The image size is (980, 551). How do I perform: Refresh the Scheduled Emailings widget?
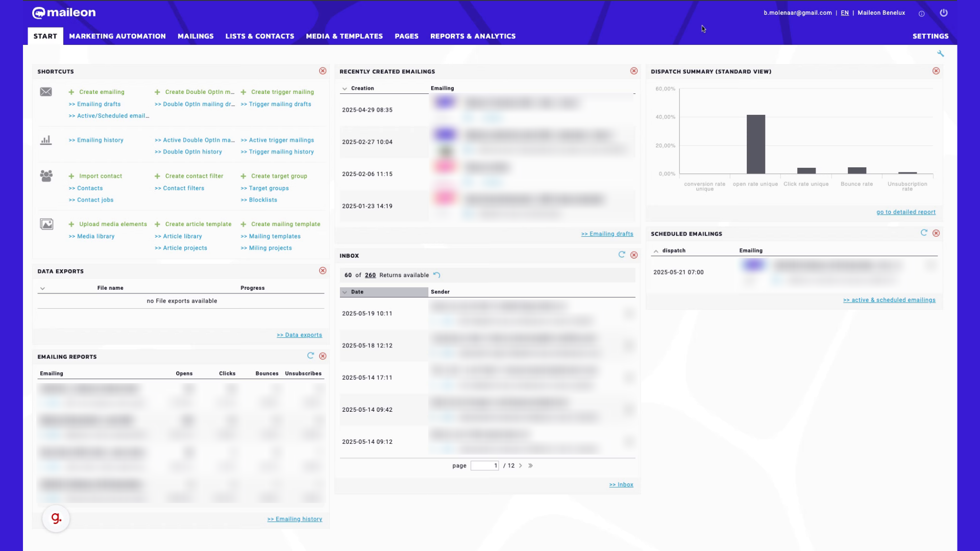coord(923,233)
